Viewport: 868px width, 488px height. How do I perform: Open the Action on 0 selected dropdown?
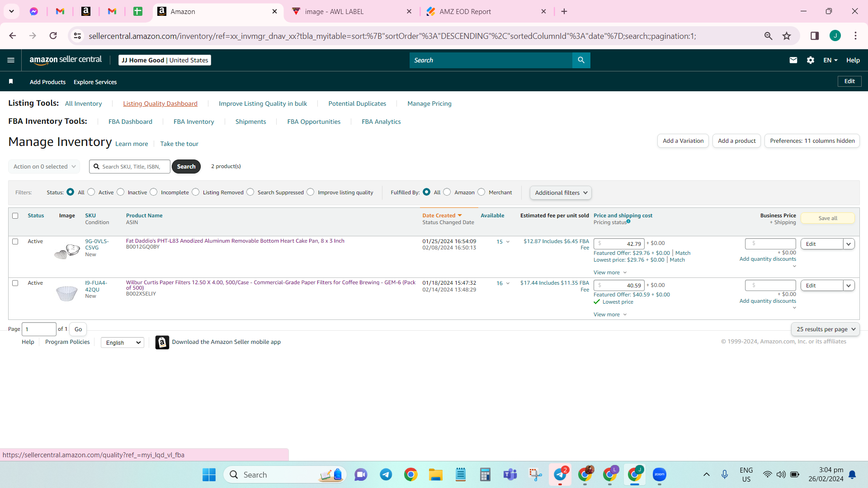(x=44, y=166)
